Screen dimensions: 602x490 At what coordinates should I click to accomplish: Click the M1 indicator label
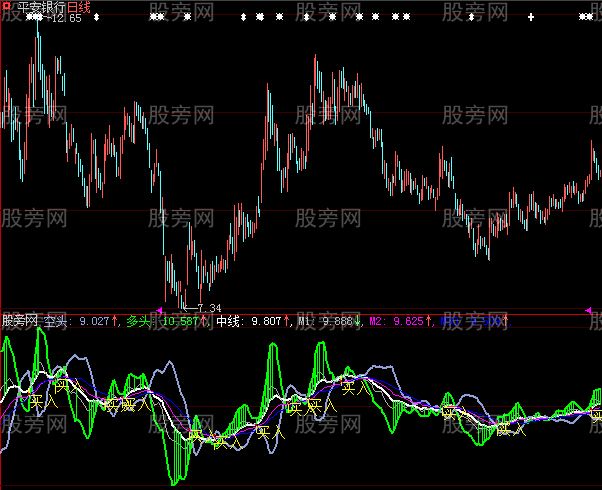[x=308, y=322]
